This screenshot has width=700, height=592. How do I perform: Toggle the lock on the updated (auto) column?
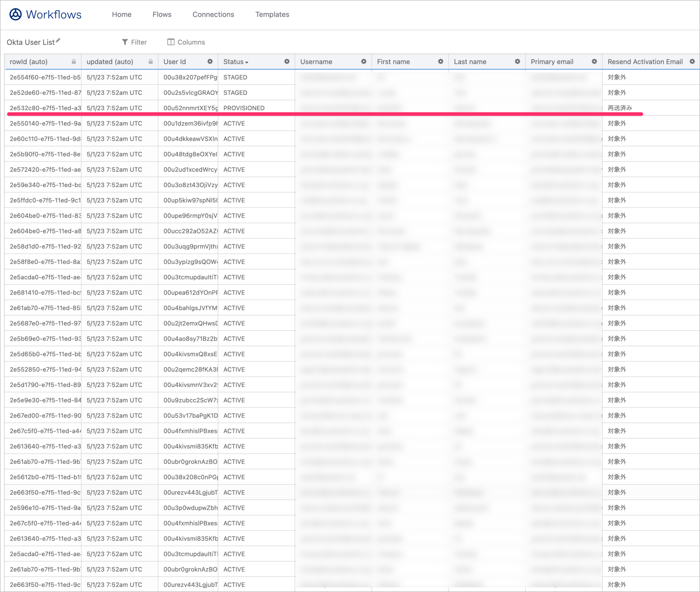(151, 62)
